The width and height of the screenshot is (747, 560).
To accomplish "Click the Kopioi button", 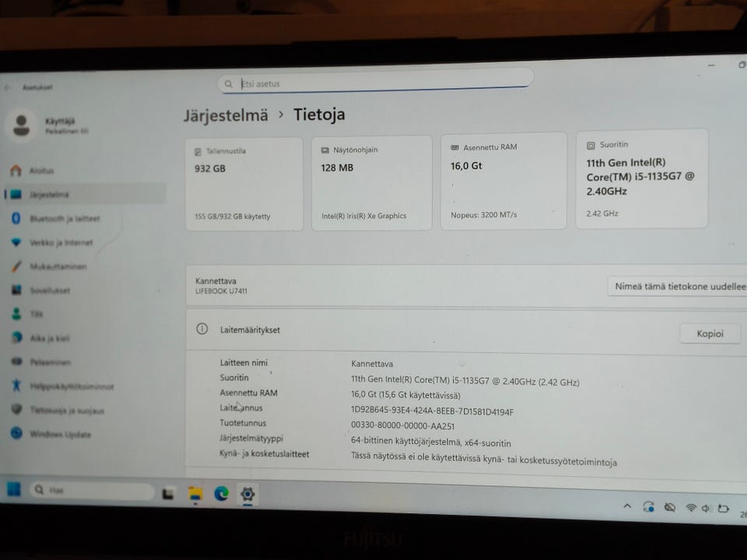I will coord(710,334).
